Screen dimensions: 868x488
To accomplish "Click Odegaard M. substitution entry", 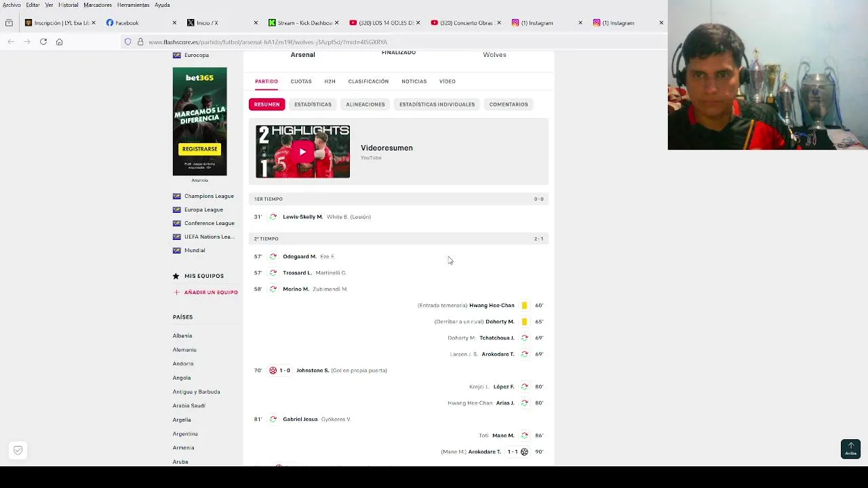I will pyautogui.click(x=300, y=257).
